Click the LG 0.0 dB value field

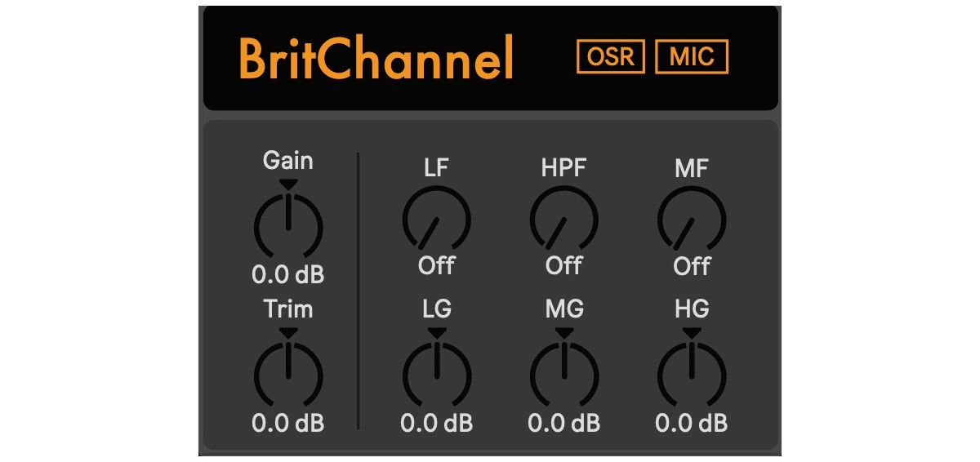click(437, 424)
